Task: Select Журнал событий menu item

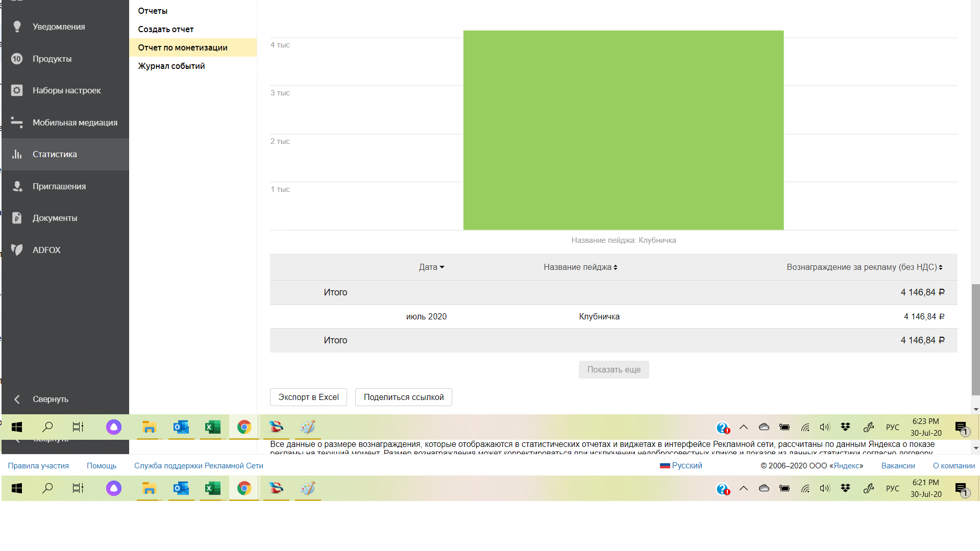Action: [x=171, y=66]
